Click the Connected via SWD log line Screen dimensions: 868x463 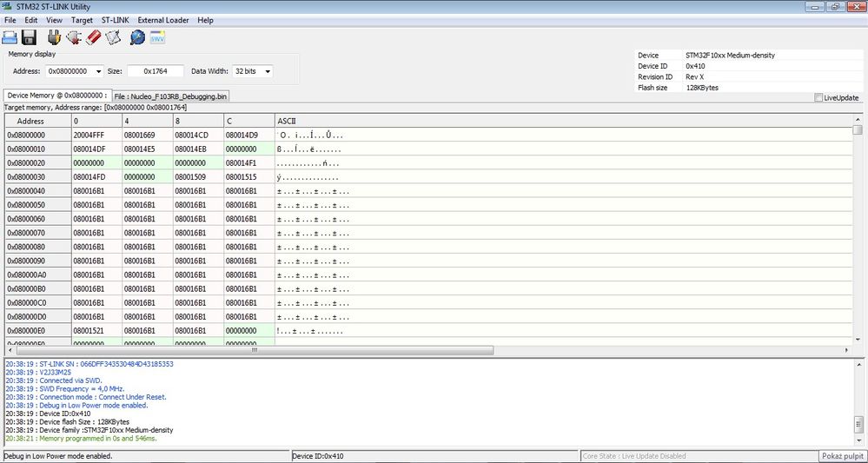(54, 380)
